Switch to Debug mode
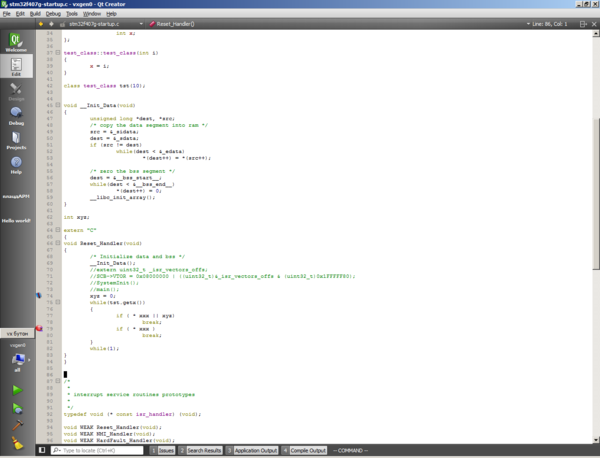The height and width of the screenshot is (458, 600). (x=16, y=116)
